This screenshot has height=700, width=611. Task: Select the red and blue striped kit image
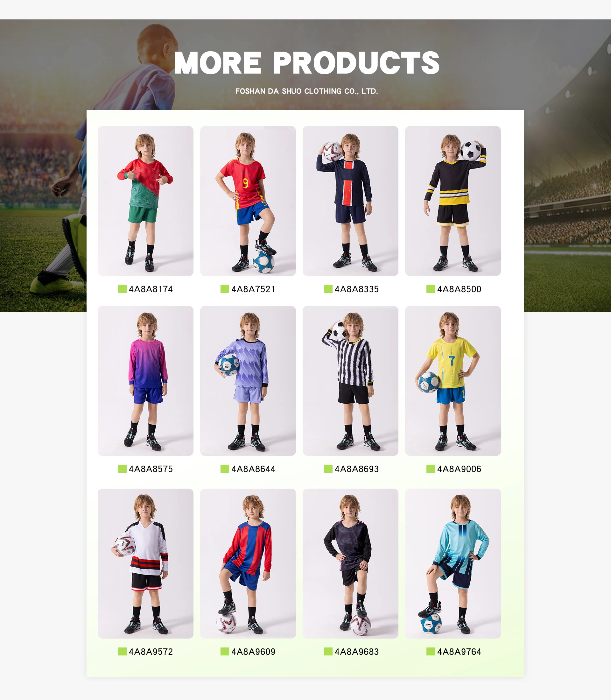tap(248, 563)
